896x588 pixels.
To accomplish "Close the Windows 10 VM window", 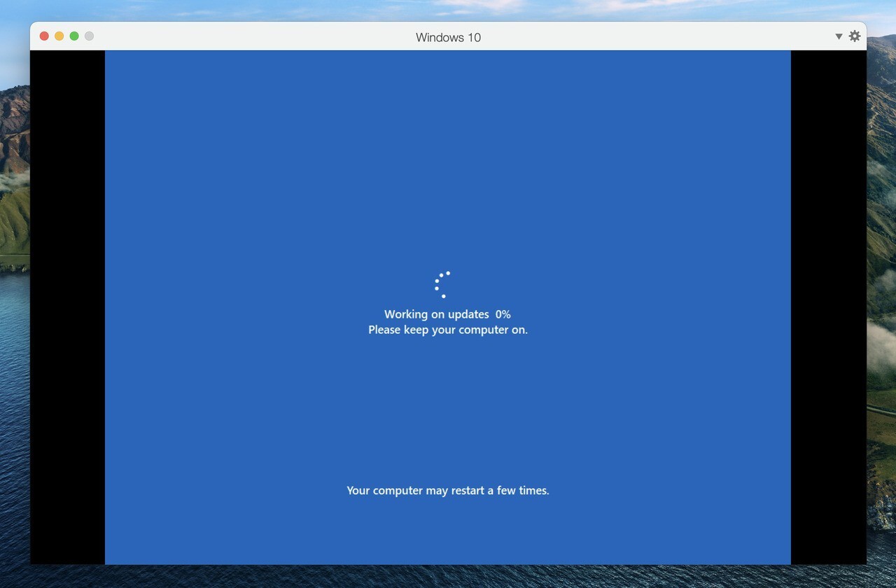I will pos(44,36).
